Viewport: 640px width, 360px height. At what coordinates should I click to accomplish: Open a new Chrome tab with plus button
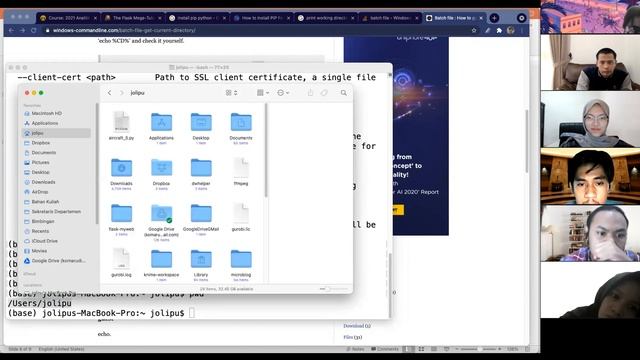click(x=494, y=18)
